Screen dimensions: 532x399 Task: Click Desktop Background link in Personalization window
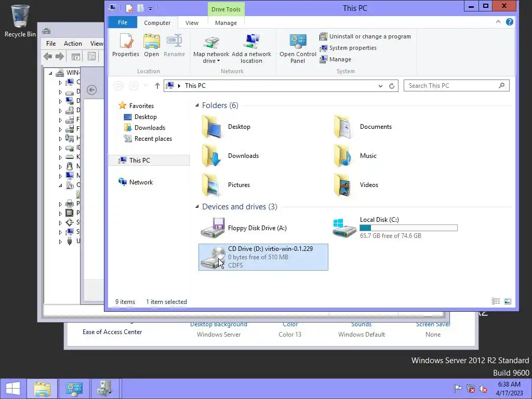coord(219,324)
